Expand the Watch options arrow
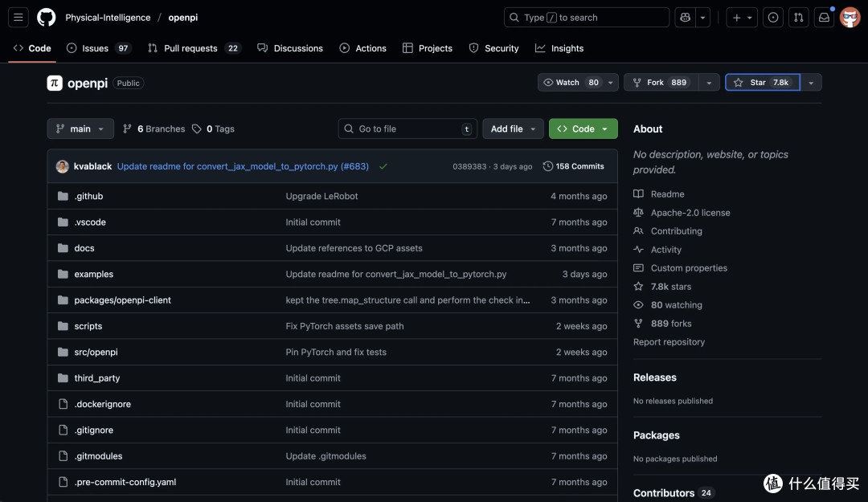 tap(611, 83)
